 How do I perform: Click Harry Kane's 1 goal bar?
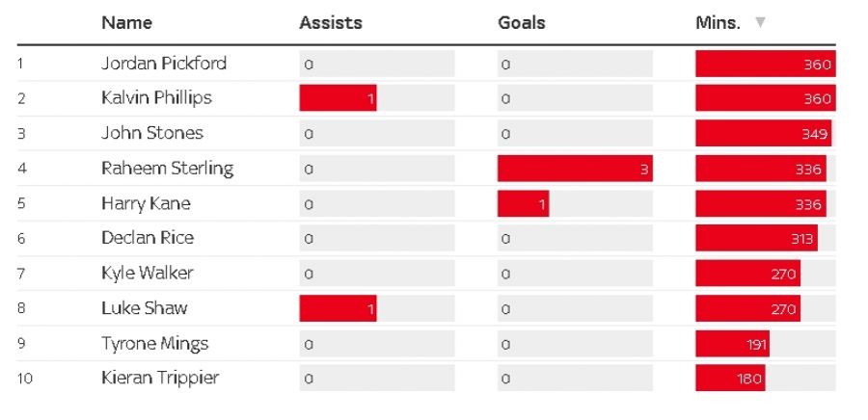[x=523, y=203]
